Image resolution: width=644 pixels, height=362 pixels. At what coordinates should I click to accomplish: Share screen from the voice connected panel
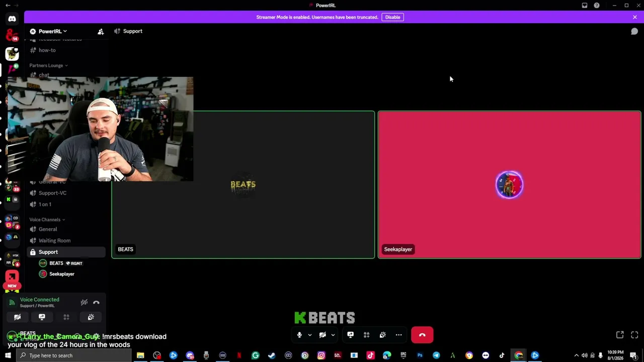[x=42, y=317]
